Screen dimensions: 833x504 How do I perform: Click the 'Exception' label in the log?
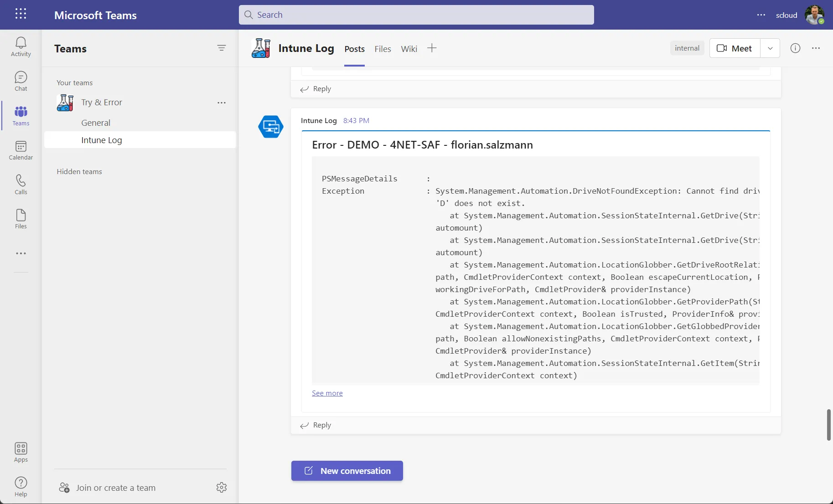(x=343, y=191)
